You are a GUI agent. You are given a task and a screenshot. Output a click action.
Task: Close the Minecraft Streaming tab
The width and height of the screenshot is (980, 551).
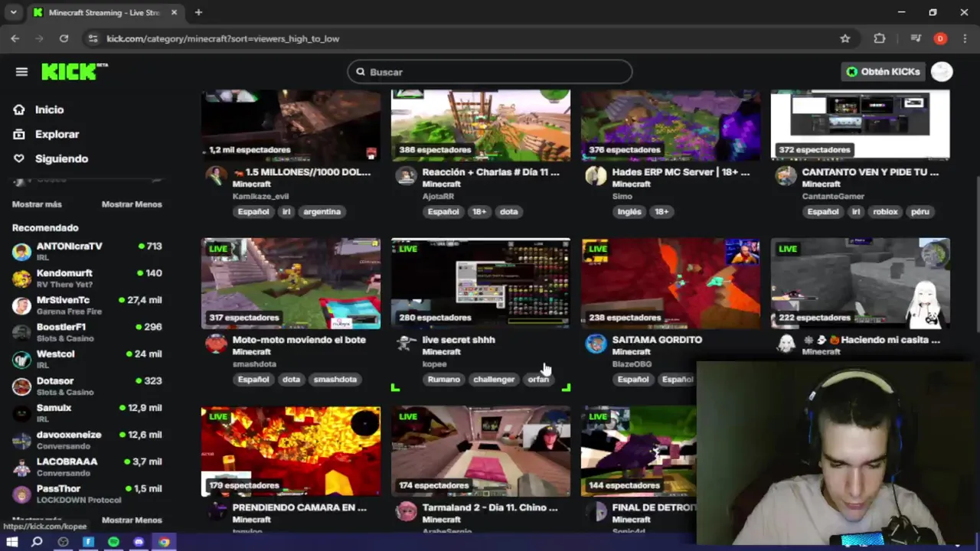175,12
